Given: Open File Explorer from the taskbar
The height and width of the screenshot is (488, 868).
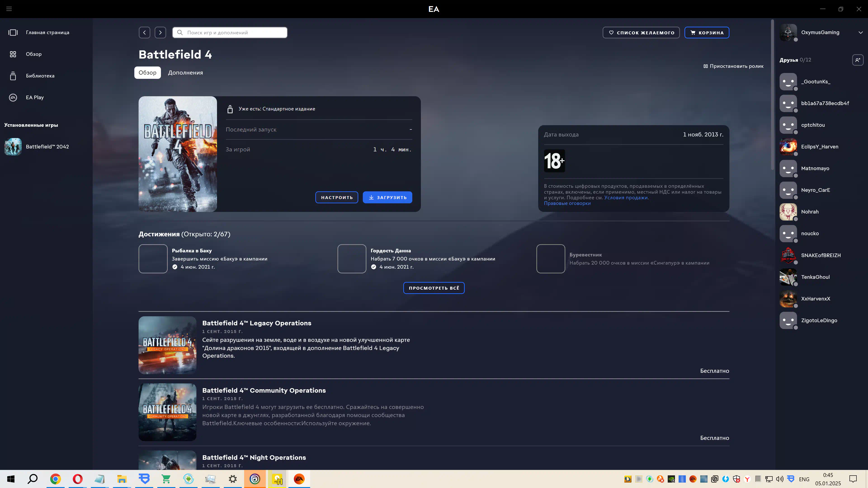Looking at the screenshot, I should click(122, 479).
